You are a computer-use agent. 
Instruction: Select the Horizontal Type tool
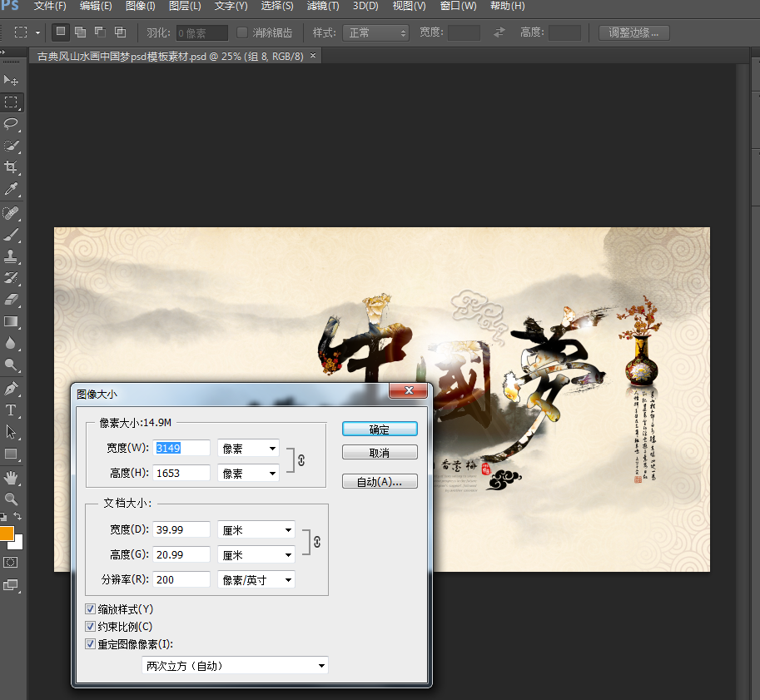click(11, 410)
